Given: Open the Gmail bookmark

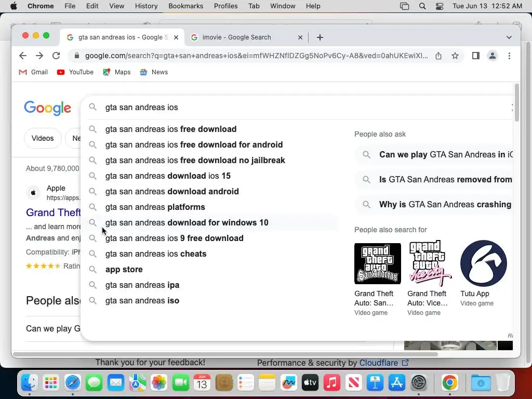Looking at the screenshot, I should tap(33, 72).
